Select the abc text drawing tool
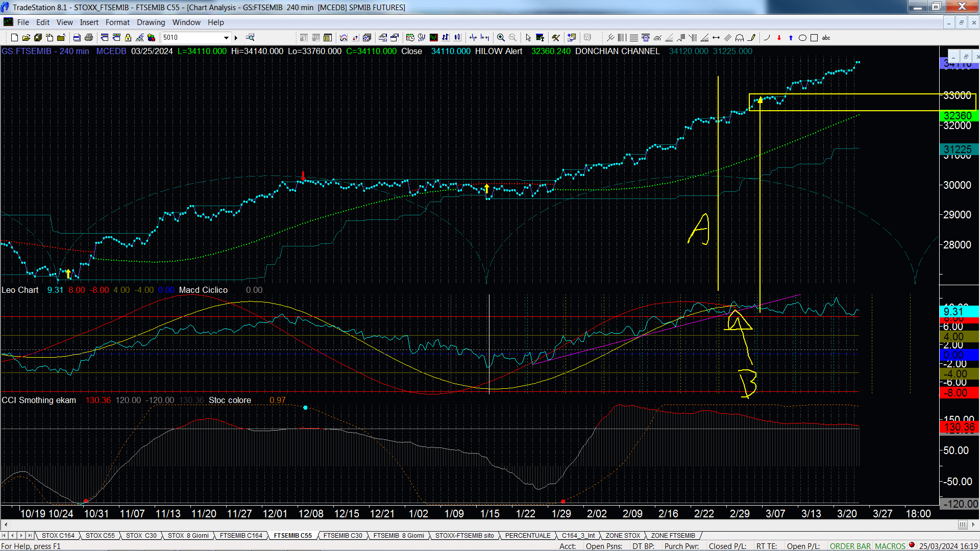 click(x=826, y=38)
